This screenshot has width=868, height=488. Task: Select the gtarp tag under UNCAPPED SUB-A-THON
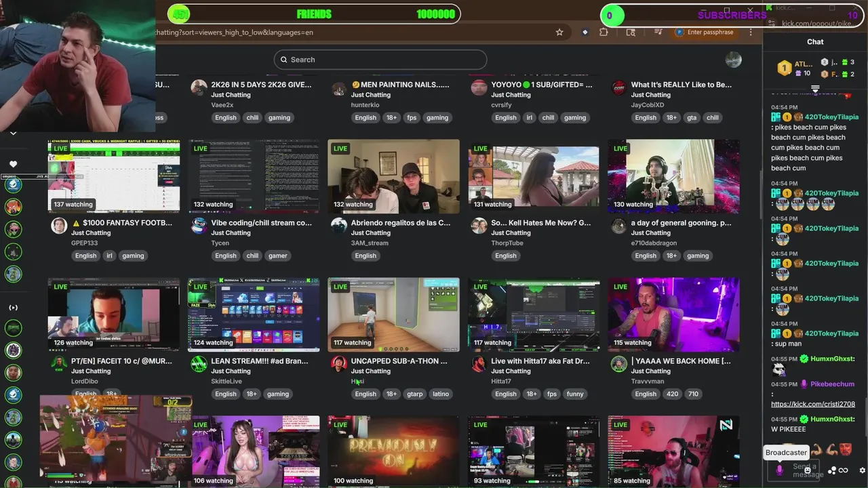click(x=415, y=394)
